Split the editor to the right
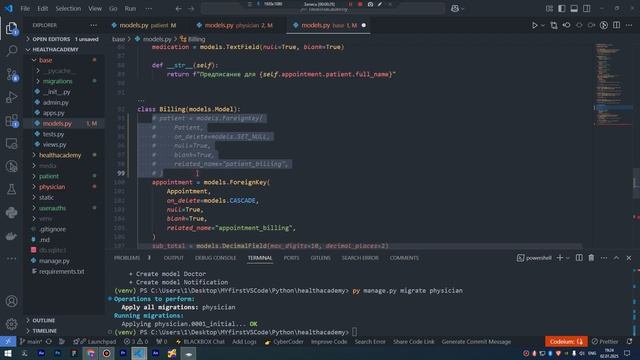This screenshot has height=360, width=640. point(616,25)
